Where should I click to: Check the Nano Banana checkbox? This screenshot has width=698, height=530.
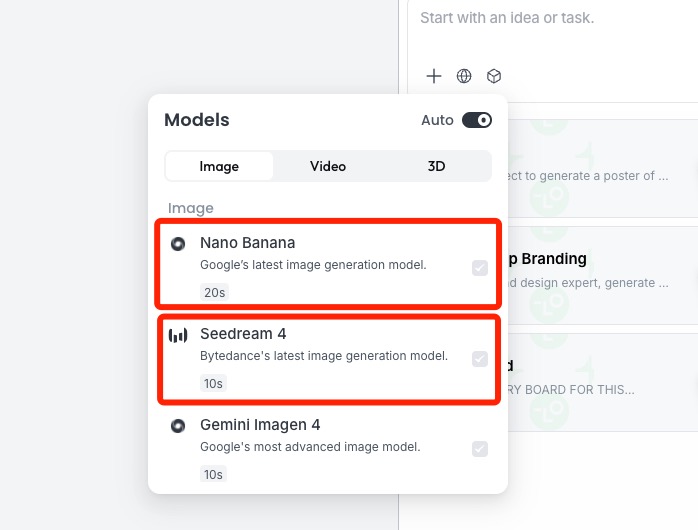[x=480, y=268]
